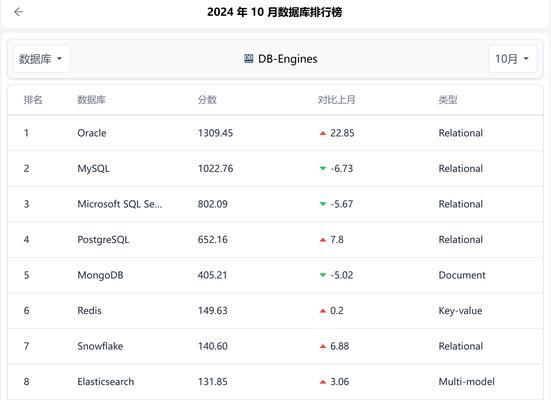
Task: Click the score 149.63
Action: click(x=213, y=311)
